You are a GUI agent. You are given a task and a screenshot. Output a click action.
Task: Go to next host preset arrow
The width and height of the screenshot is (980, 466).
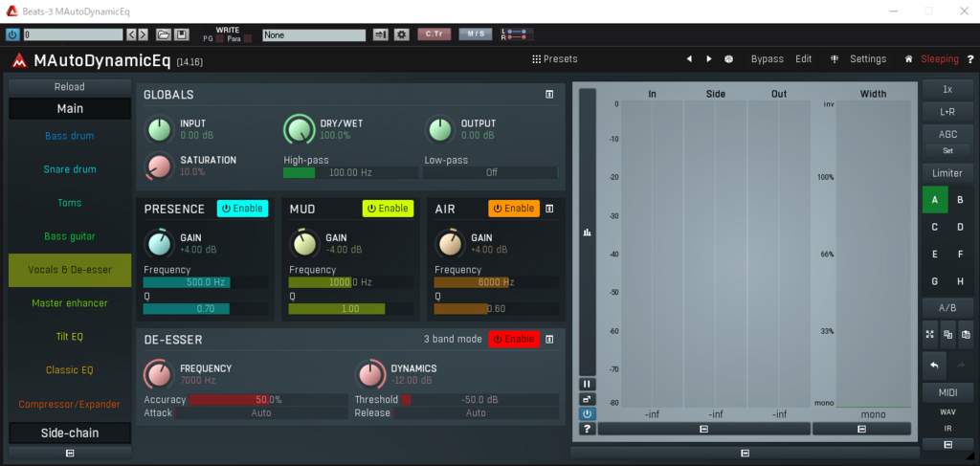click(144, 35)
